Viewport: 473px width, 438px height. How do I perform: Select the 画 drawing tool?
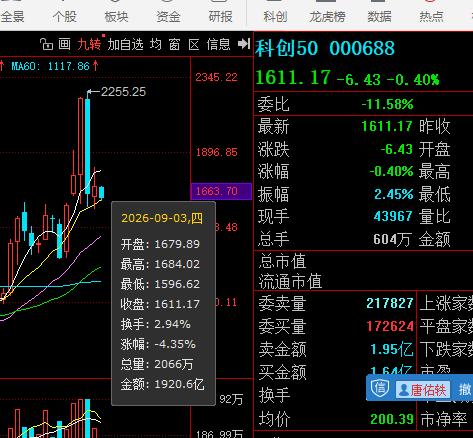tap(65, 44)
